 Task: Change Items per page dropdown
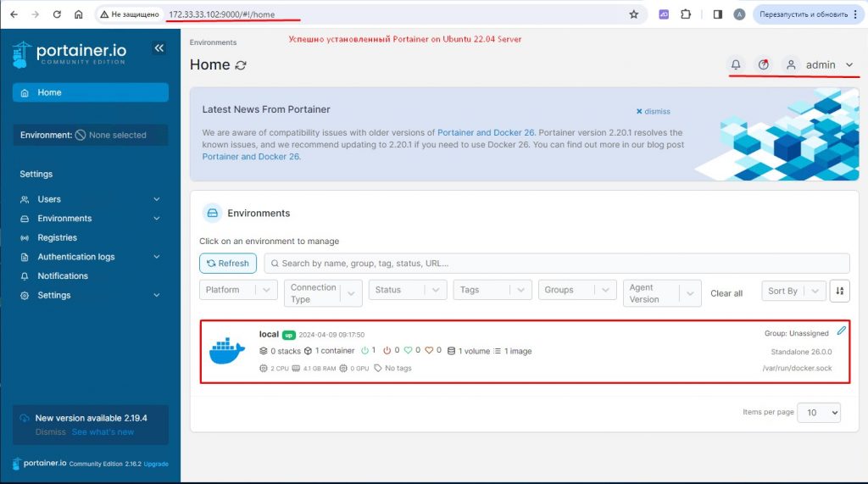tap(819, 413)
